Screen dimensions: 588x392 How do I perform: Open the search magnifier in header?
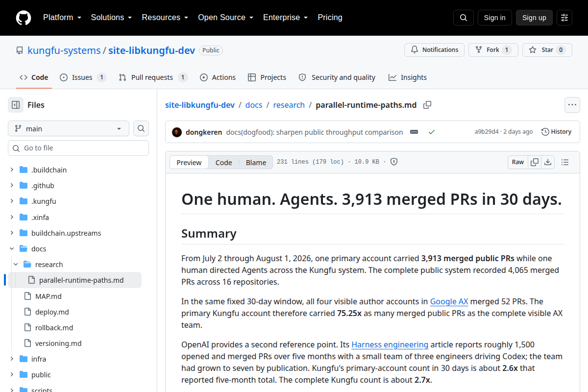pos(464,18)
